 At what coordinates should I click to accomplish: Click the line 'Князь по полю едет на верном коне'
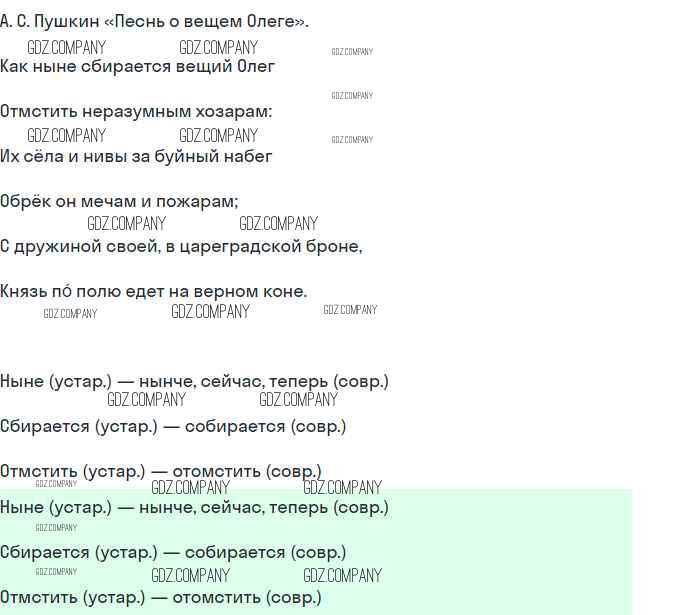coord(153,292)
